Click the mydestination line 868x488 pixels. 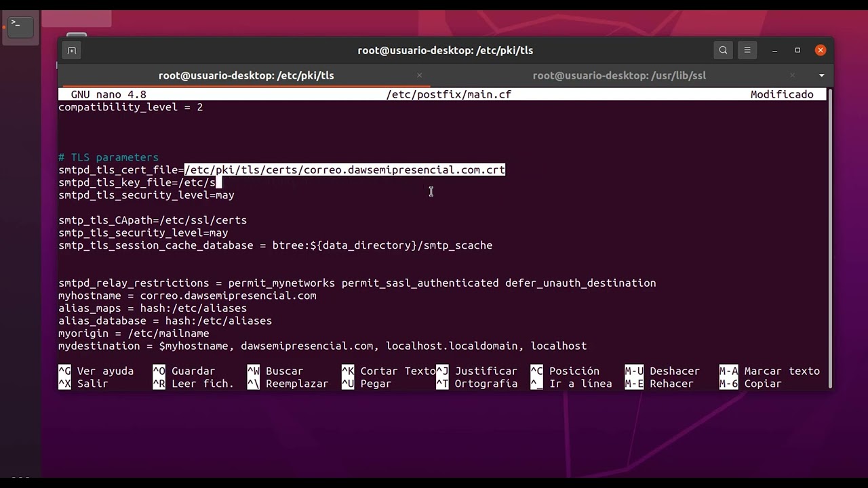[323, 346]
